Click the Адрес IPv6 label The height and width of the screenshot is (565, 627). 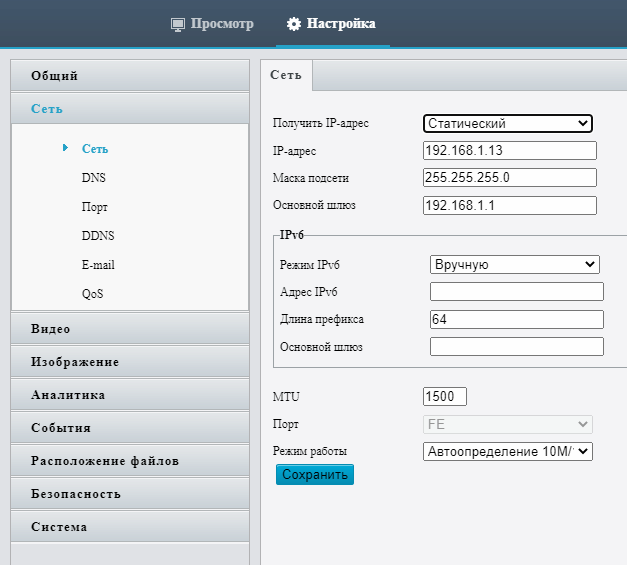pos(308,292)
